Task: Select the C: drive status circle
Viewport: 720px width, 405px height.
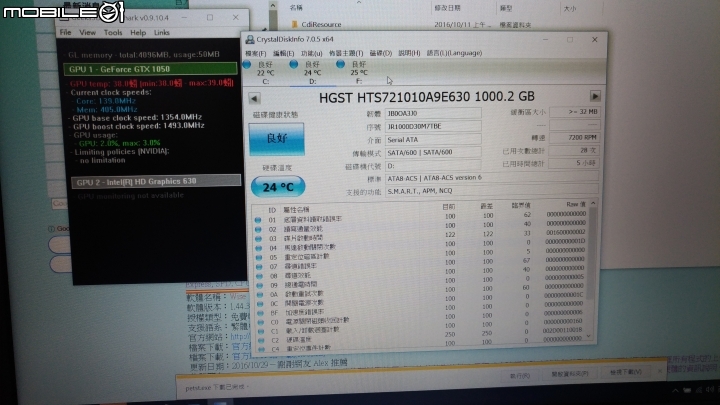Action: point(247,65)
